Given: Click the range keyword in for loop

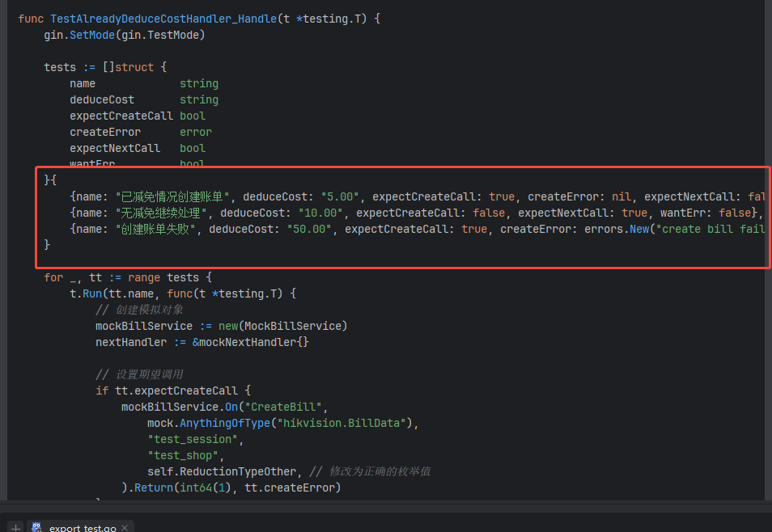Looking at the screenshot, I should click(144, 277).
